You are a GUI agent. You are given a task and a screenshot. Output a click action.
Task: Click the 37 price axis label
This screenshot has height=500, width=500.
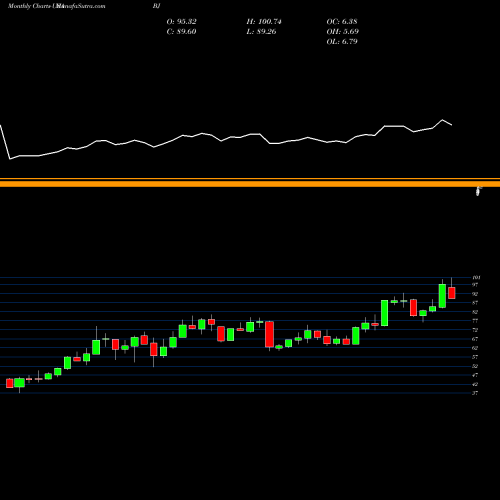point(475,393)
